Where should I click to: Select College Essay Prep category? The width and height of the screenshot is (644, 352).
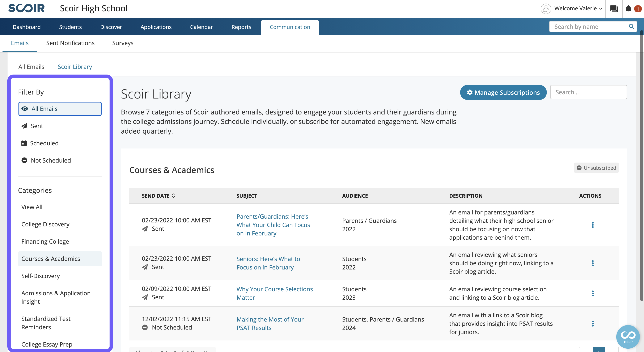pyautogui.click(x=60, y=344)
